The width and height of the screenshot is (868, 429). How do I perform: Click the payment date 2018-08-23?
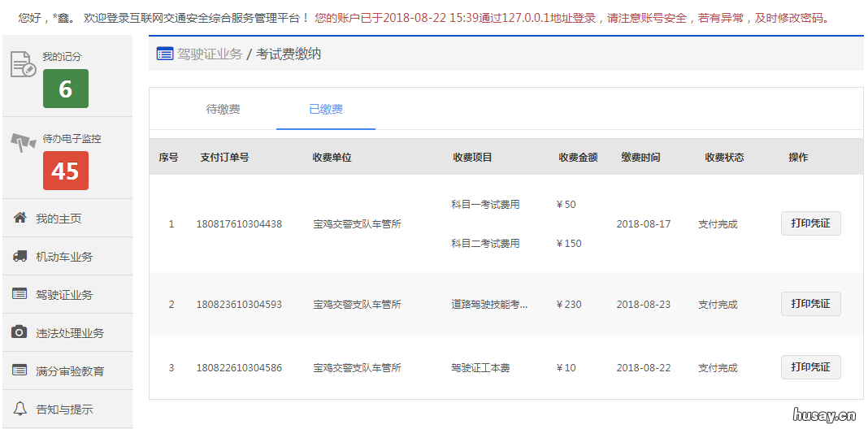pos(643,305)
